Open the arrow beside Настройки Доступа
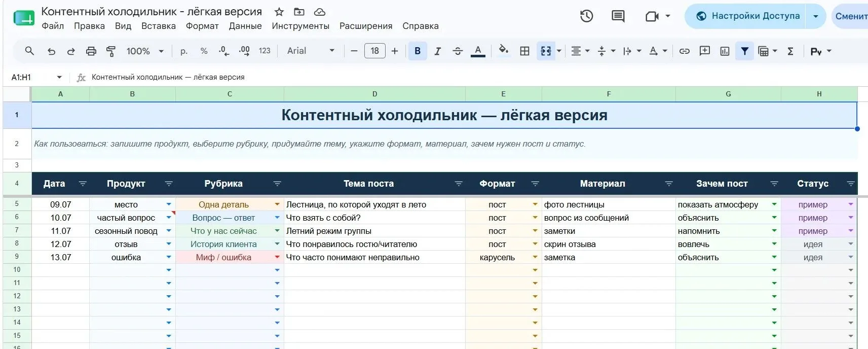868x349 pixels. 816,16
